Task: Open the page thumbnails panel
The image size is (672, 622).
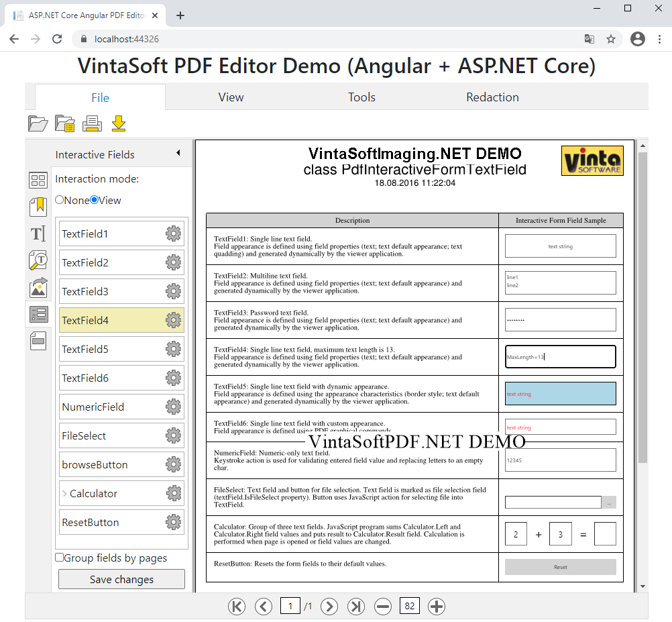Action: coord(38,180)
